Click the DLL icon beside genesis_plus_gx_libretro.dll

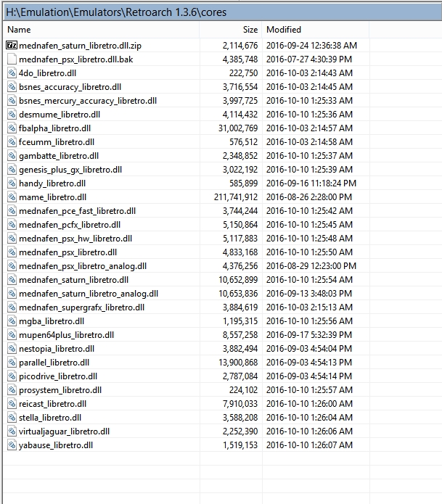pyautogui.click(x=12, y=170)
